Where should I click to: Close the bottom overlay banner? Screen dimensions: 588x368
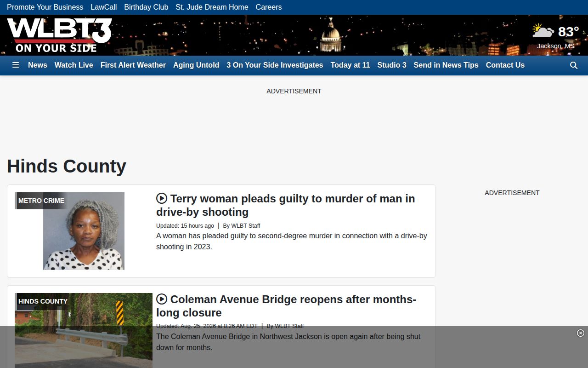pos(580,333)
